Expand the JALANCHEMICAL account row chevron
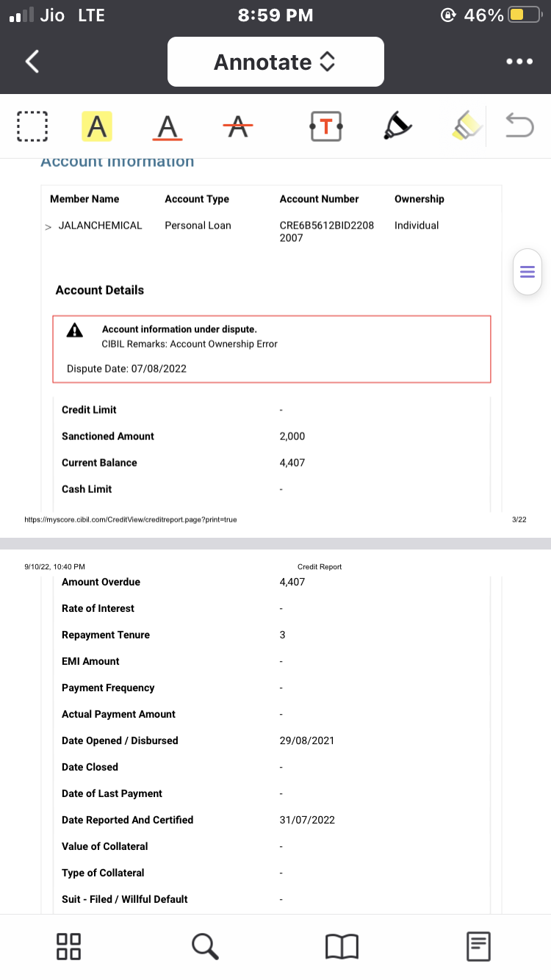Screen dimensions: 551x980 48,226
